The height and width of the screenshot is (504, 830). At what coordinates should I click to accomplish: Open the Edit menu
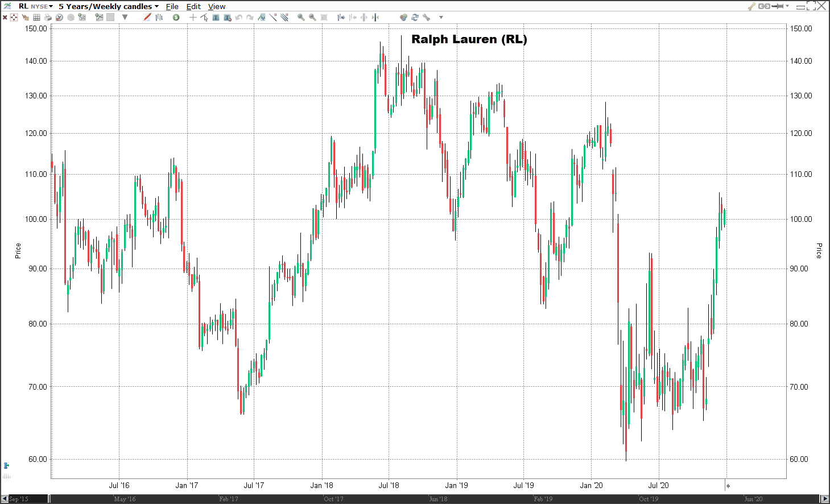click(193, 6)
